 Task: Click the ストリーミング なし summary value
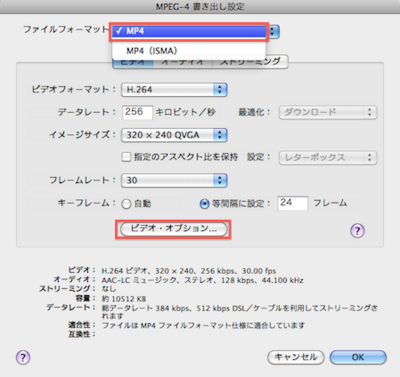click(x=109, y=289)
